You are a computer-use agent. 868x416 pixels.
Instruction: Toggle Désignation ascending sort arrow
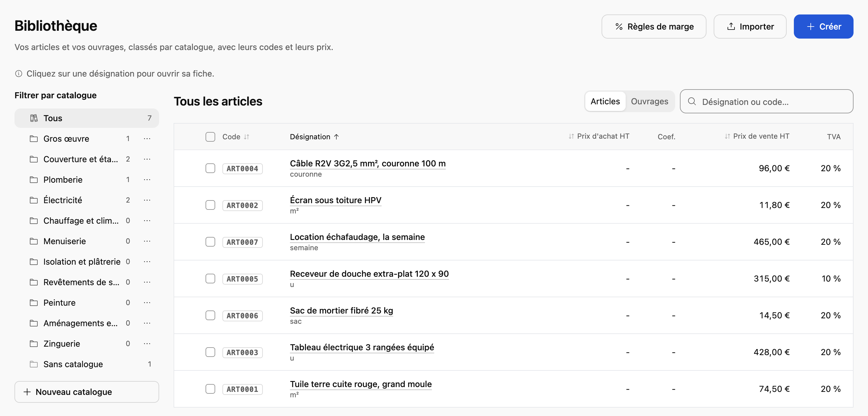click(336, 137)
